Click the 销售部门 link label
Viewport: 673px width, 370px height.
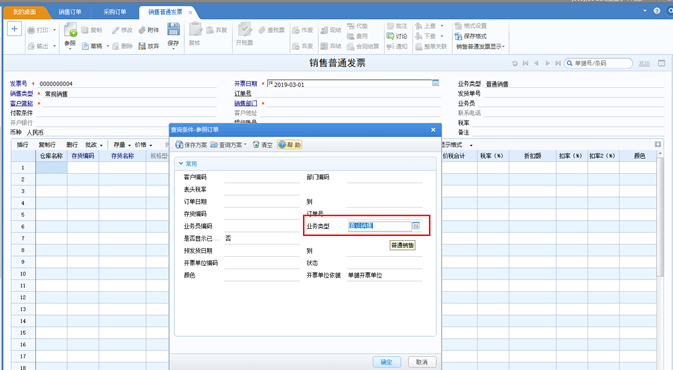click(x=246, y=103)
